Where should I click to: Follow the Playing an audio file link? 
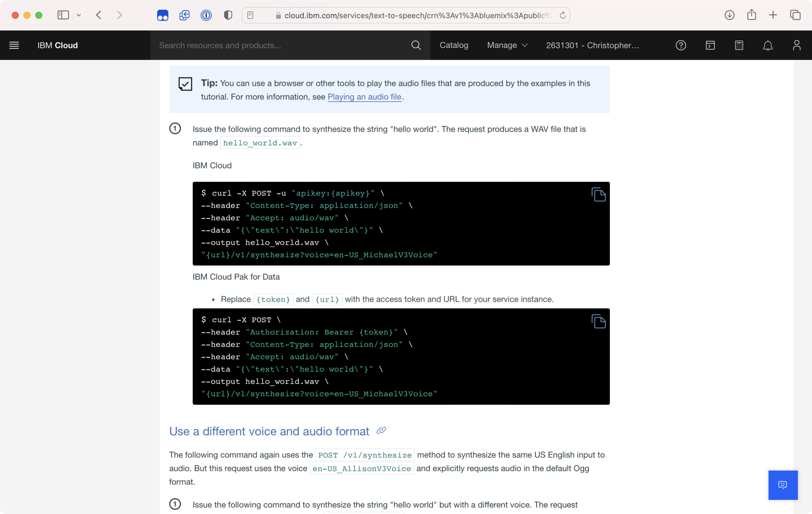pyautogui.click(x=364, y=97)
